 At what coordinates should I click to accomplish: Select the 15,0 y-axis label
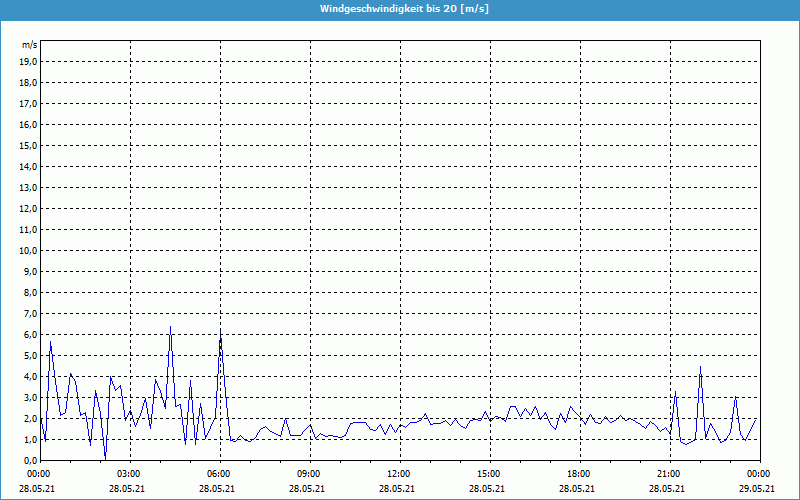coord(29,145)
